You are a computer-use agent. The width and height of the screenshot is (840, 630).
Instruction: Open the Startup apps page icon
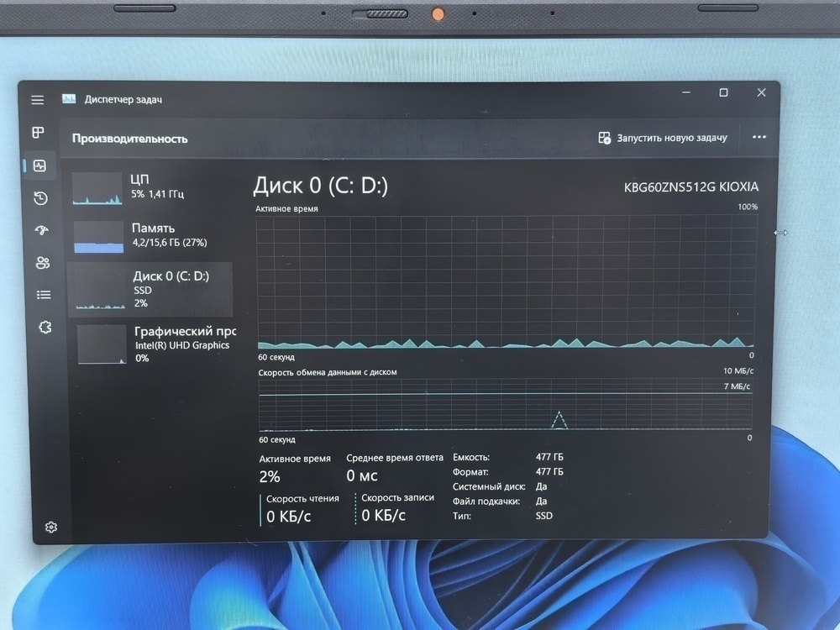[42, 230]
